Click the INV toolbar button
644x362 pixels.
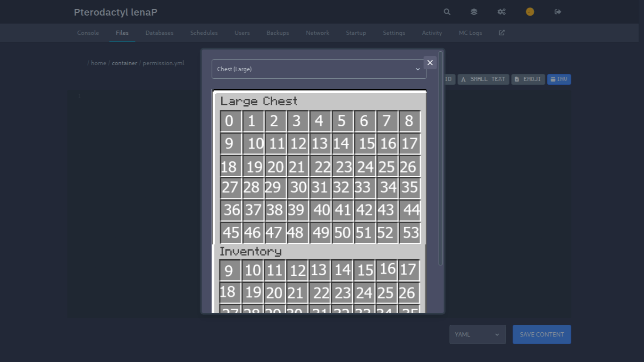point(559,79)
